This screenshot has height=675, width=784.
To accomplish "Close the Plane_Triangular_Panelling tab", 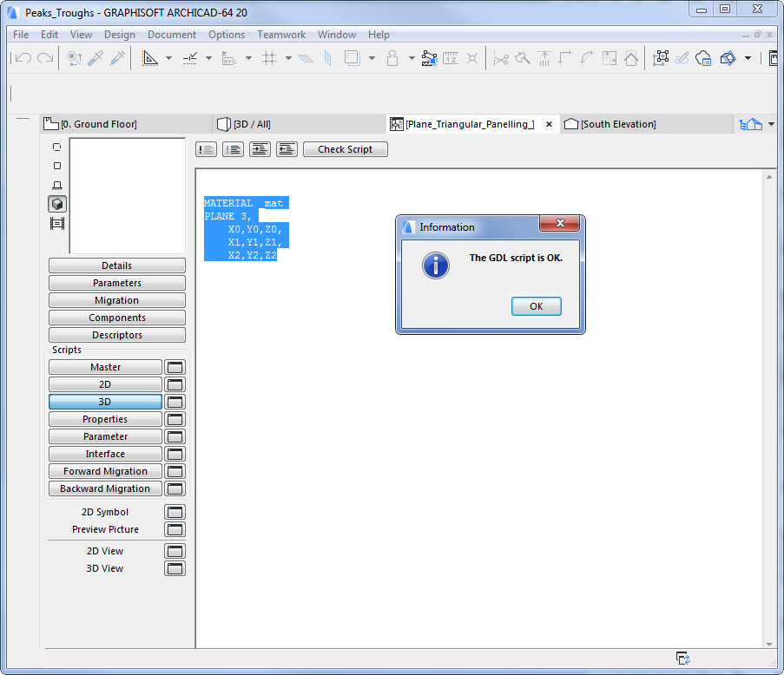I will pos(549,124).
